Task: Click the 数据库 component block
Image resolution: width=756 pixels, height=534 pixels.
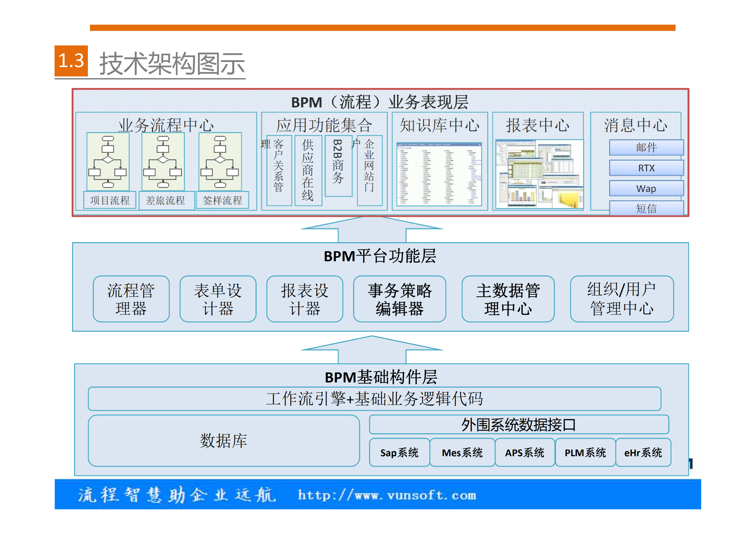Action: tap(224, 441)
